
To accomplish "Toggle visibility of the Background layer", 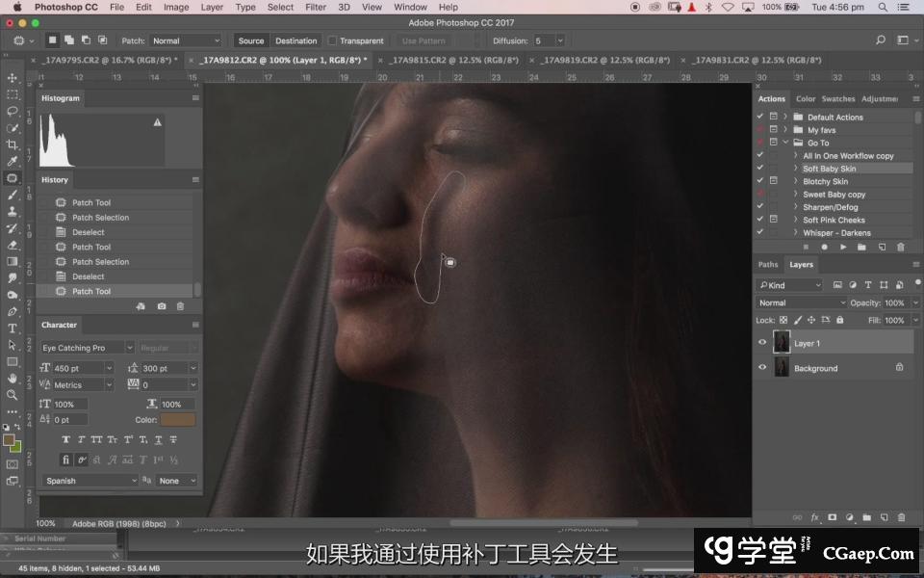I will (x=762, y=368).
